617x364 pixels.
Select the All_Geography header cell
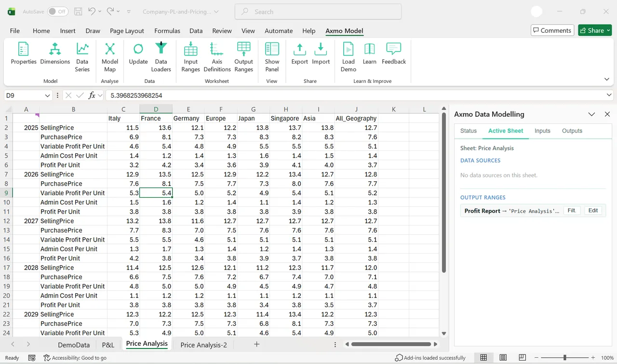click(356, 118)
